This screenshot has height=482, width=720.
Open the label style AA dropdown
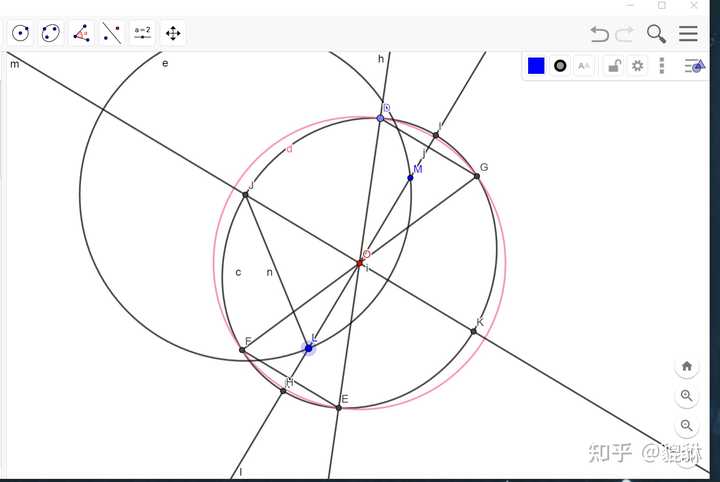click(584, 66)
